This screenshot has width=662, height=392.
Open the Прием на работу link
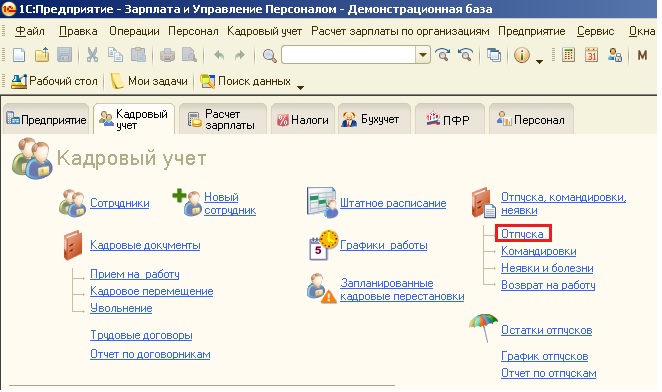[x=135, y=274]
